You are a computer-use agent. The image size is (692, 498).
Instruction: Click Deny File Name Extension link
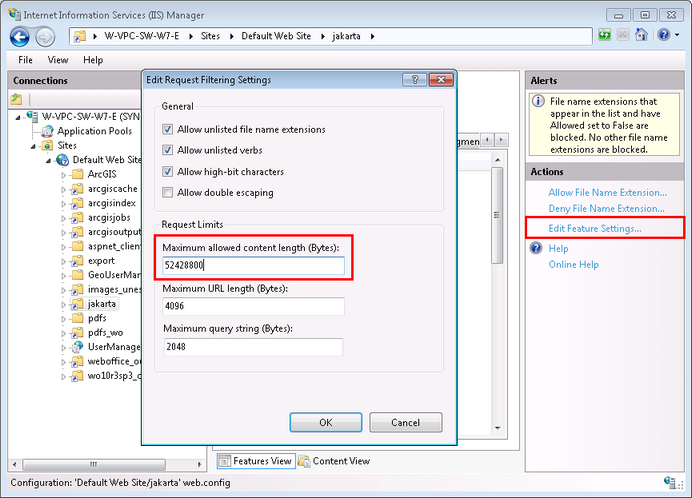coord(606,208)
